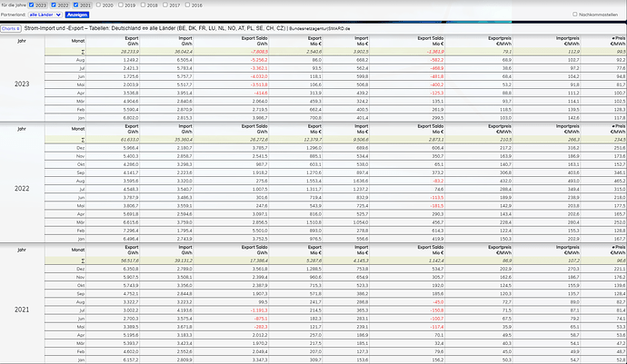Image resolution: width=627 pixels, height=364 pixels.
Task: Open the Charts button beside the title
Action: tap(11, 29)
